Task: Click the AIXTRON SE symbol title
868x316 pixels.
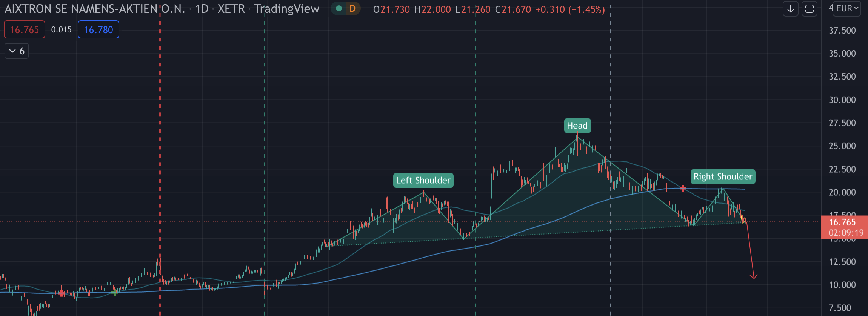Action: [95, 9]
